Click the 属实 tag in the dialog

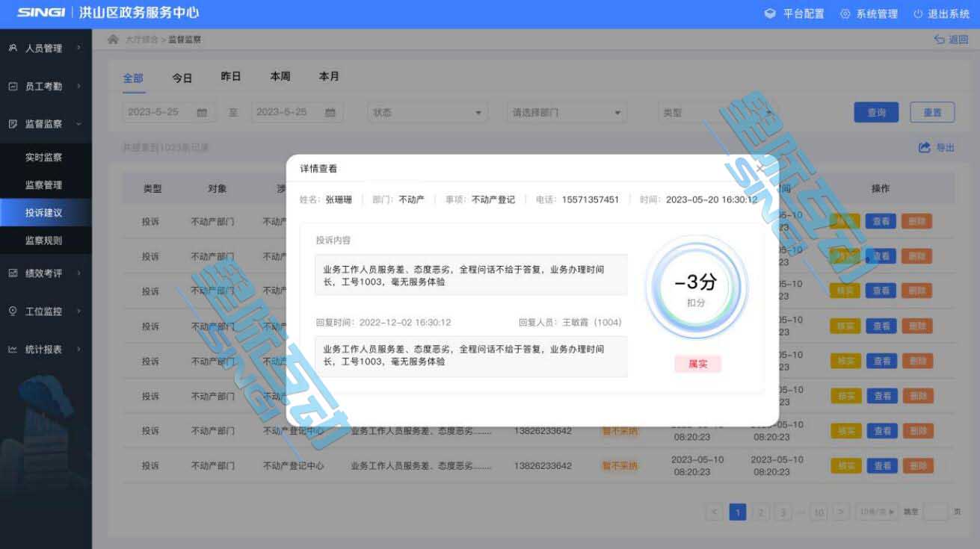coord(697,364)
